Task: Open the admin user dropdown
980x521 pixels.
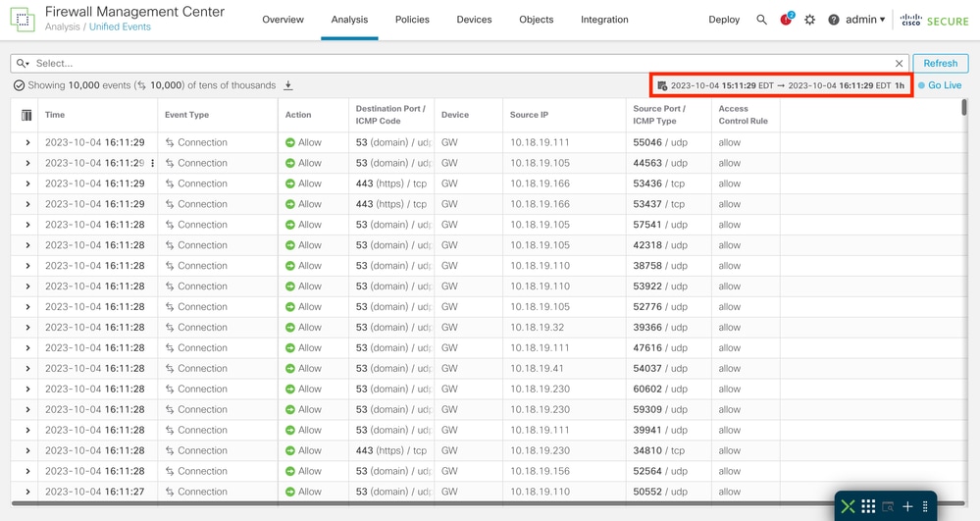Action: click(x=865, y=20)
